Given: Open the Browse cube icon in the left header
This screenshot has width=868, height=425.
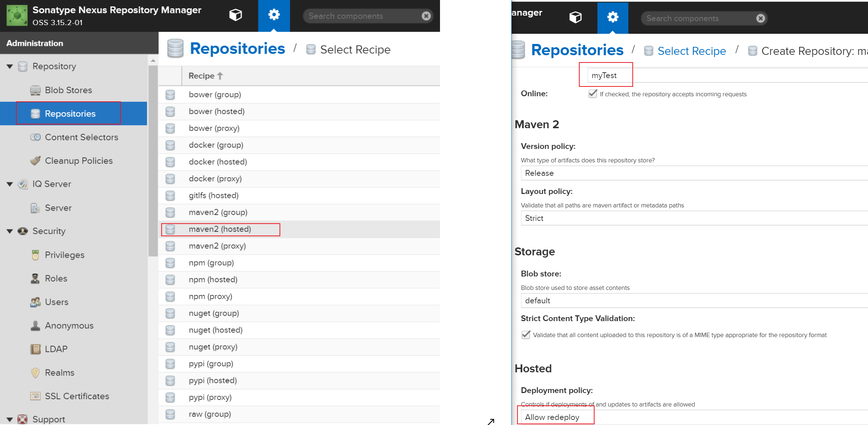Looking at the screenshot, I should click(235, 15).
